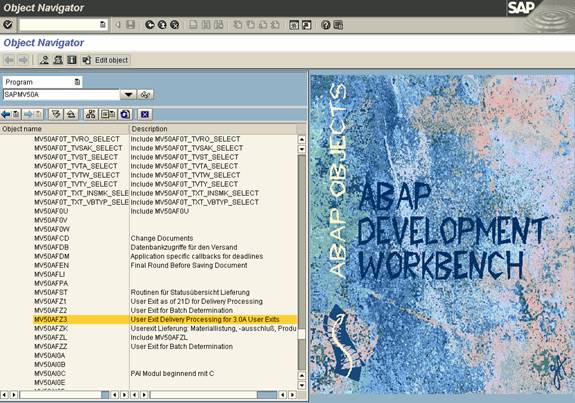The height and width of the screenshot is (403, 575).
Task: Click grey back arrow left of Edit object
Action: 10,60
